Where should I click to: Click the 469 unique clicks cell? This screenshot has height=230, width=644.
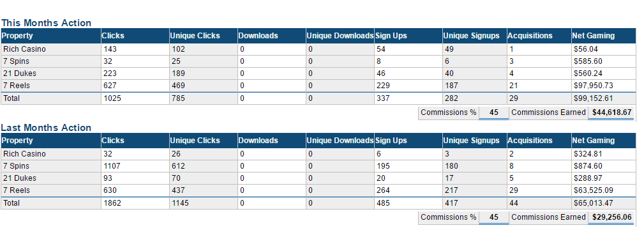click(x=204, y=86)
